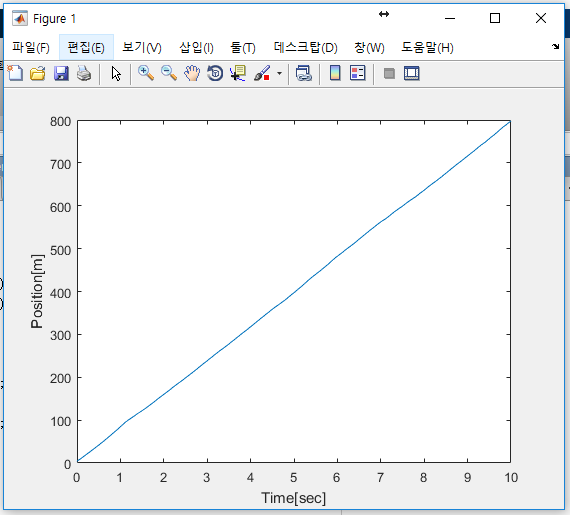Click the MATLAB icon in the title bar

pos(20,19)
